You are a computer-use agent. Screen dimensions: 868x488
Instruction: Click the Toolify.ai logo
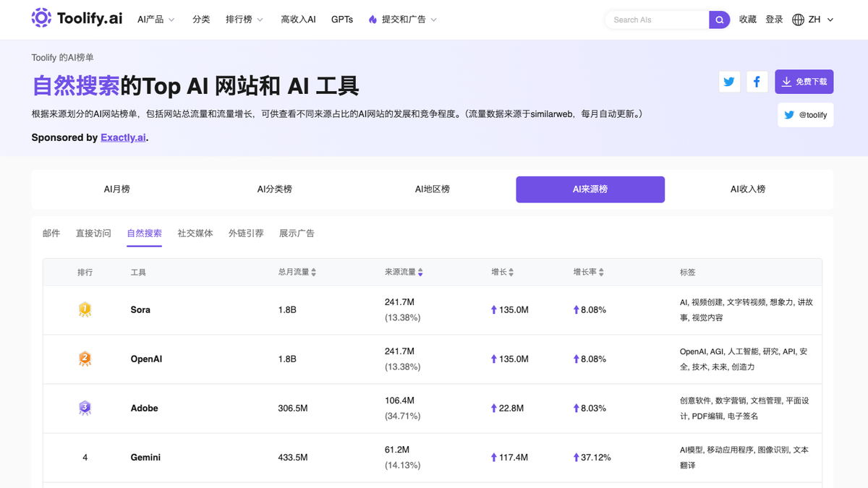coord(77,19)
